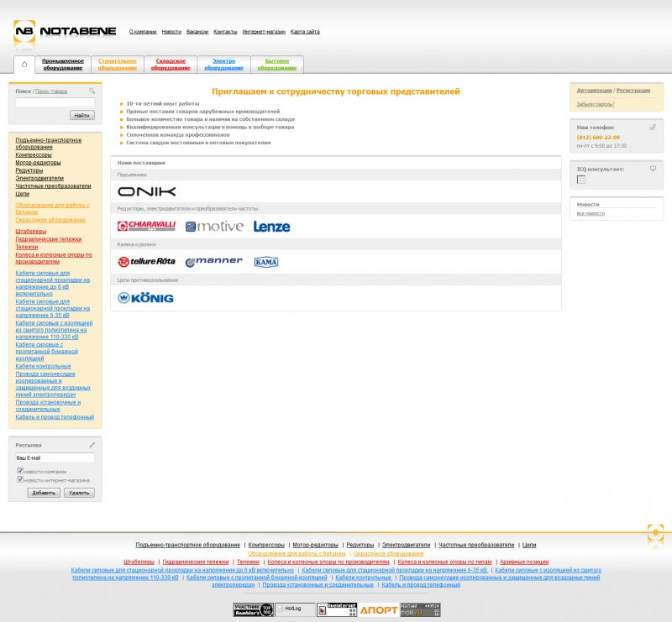
Task: Click the Найти search button
Action: [x=81, y=115]
